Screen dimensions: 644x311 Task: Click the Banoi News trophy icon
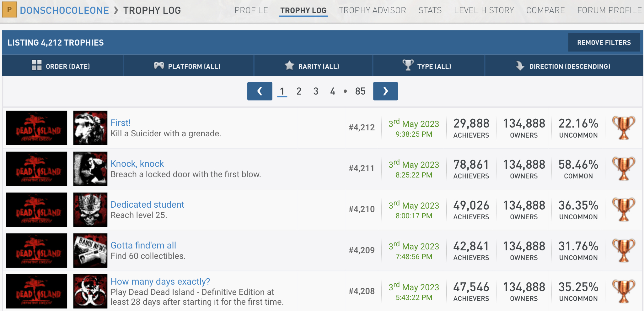[x=90, y=250]
